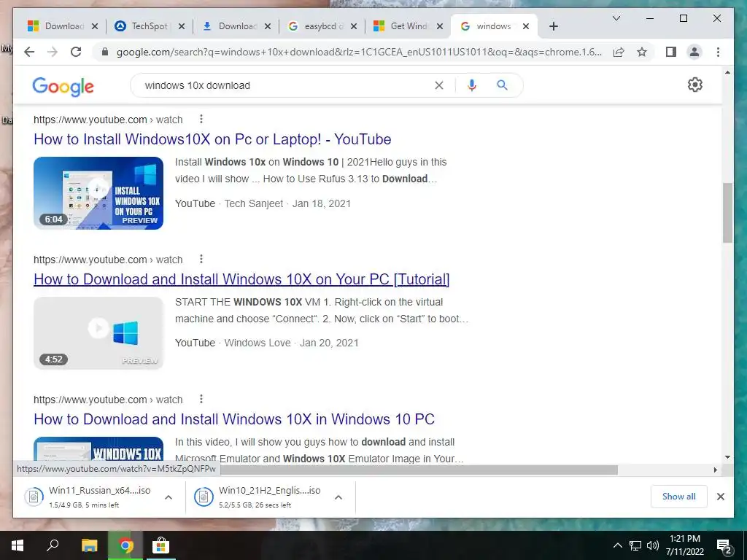Close the downloads bar
The width and height of the screenshot is (747, 560).
(x=720, y=497)
